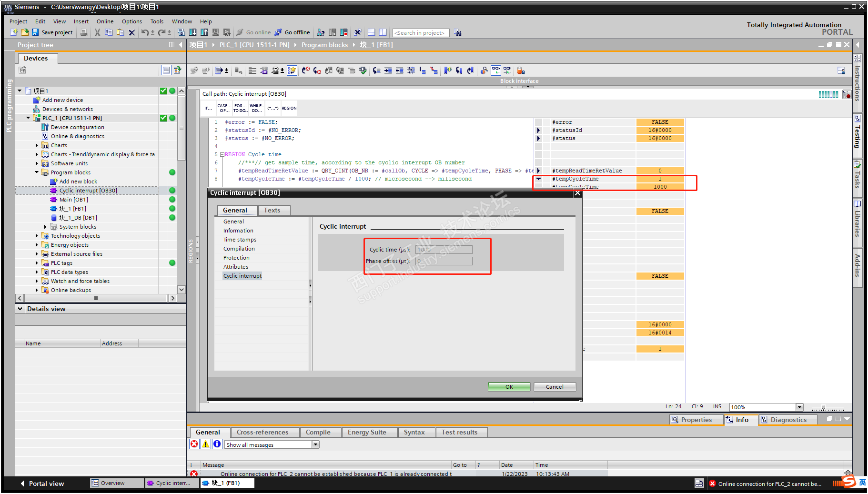Click the Cyclic time (µs) field

tap(444, 250)
